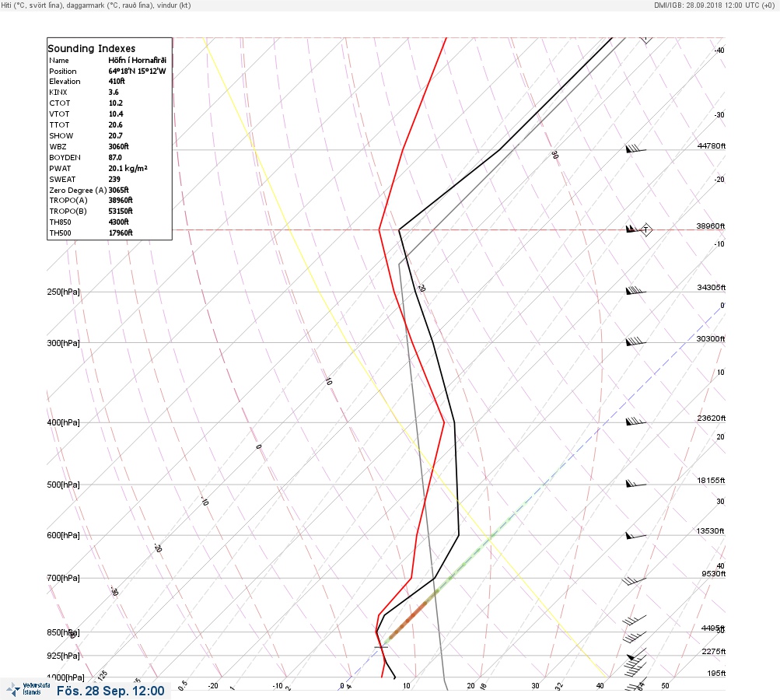Select the 400[hPa] pressure label
This screenshot has width=780, height=700.
[63, 422]
